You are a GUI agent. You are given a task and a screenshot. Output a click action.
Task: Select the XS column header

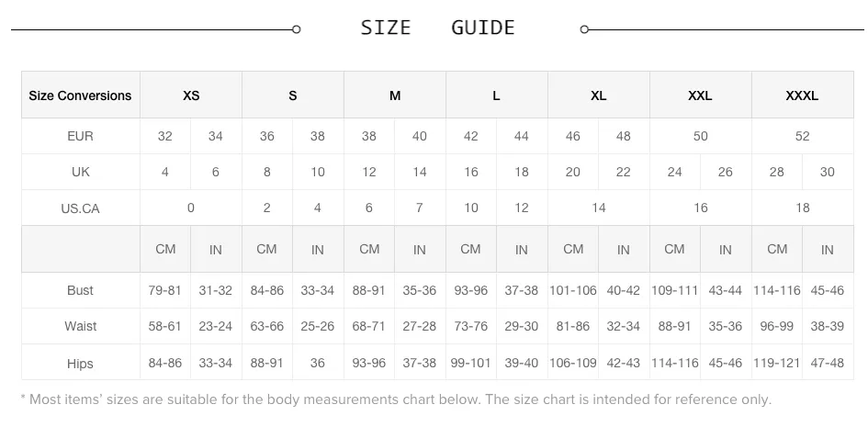191,96
